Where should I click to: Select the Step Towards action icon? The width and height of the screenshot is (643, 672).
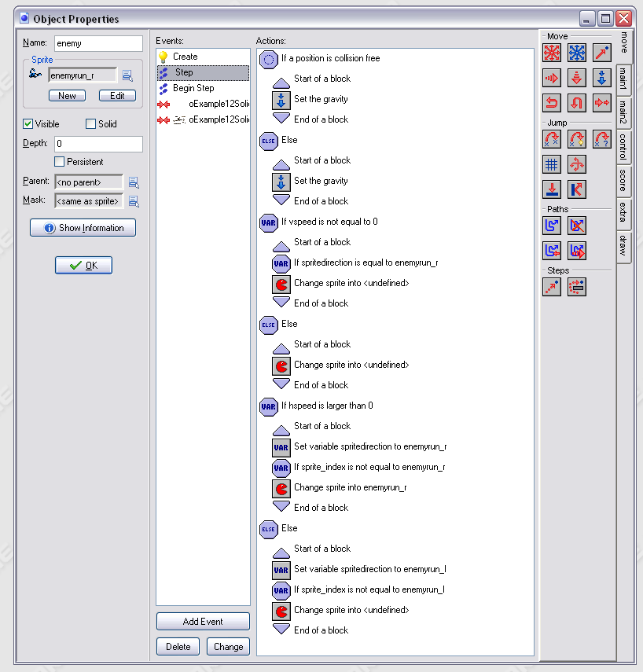coord(552,287)
